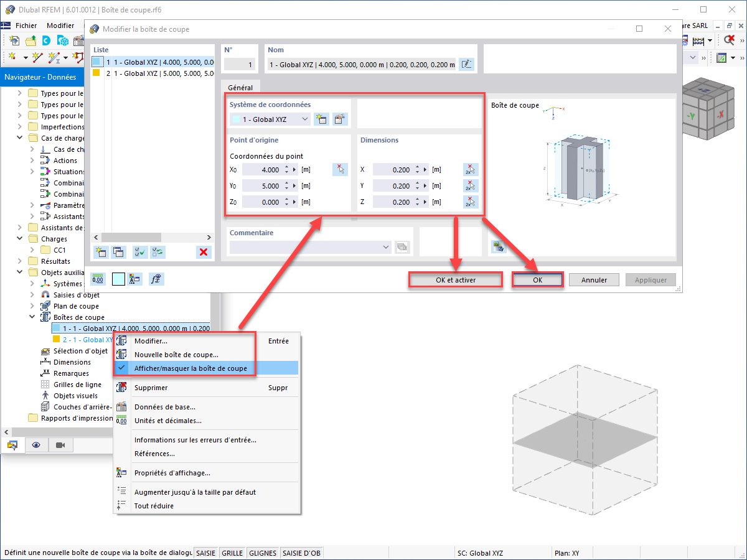Click light blue color swatch in dialog footer
Screen dimensions: 747x560
point(118,279)
